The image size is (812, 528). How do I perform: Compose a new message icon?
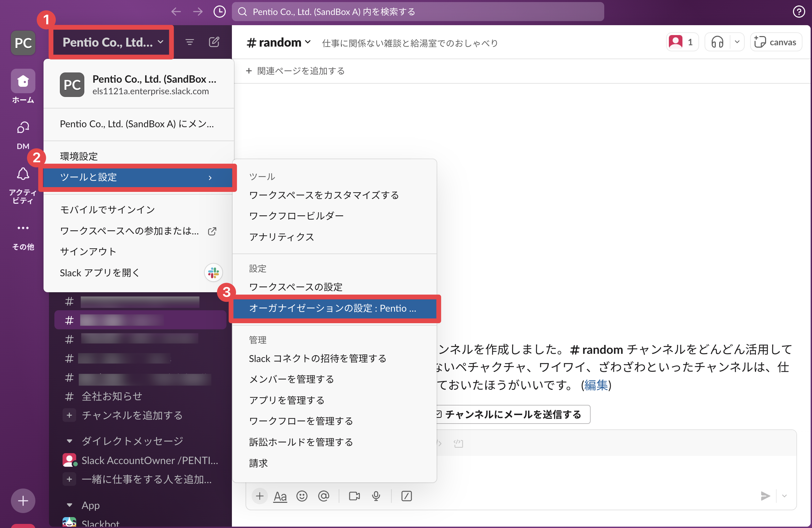[214, 42]
